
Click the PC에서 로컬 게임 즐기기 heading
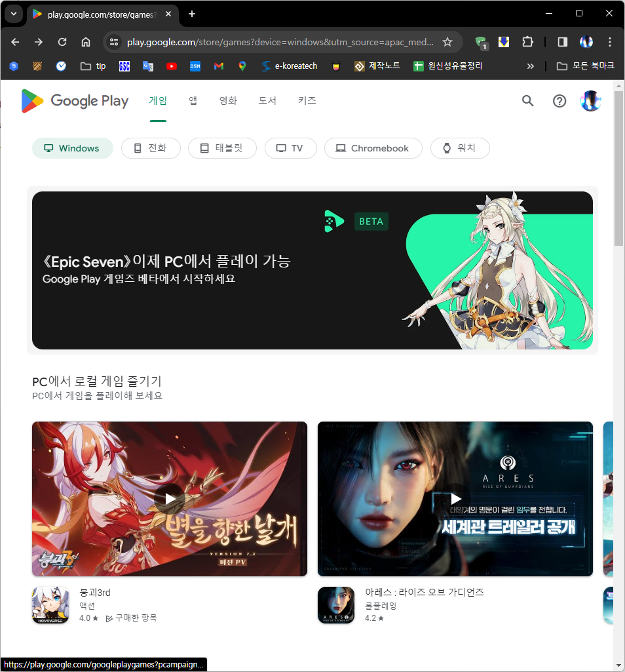[97, 381]
